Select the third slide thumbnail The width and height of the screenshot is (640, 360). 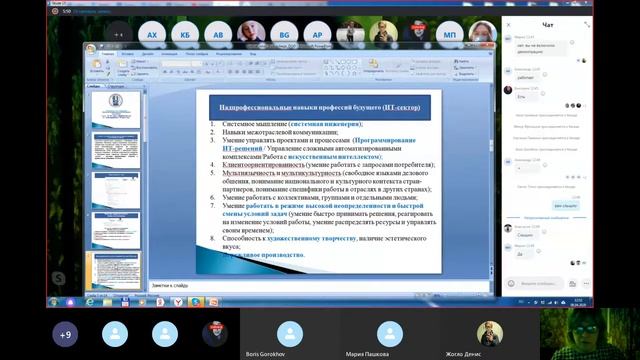click(x=116, y=190)
